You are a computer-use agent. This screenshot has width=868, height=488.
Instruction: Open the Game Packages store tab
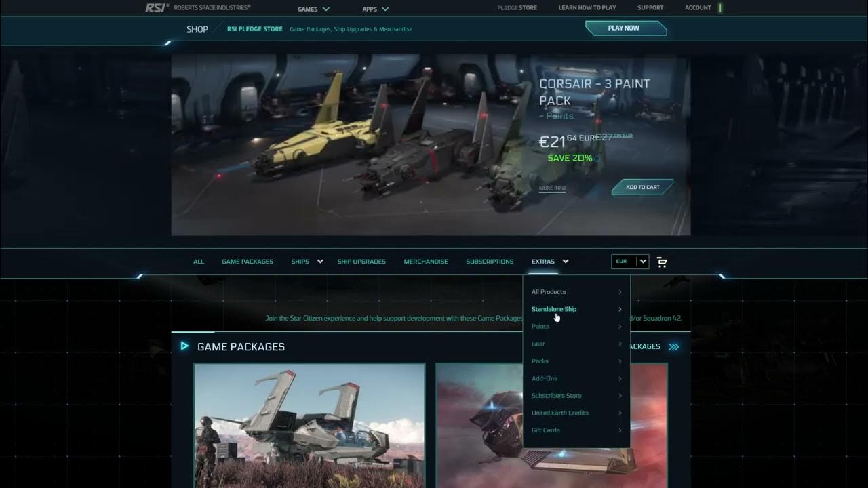click(x=248, y=262)
